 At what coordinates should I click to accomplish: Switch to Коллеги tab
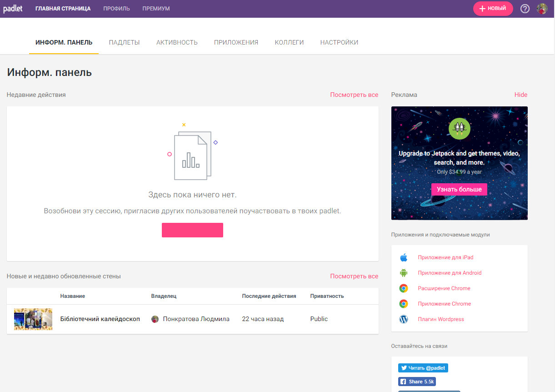point(289,42)
